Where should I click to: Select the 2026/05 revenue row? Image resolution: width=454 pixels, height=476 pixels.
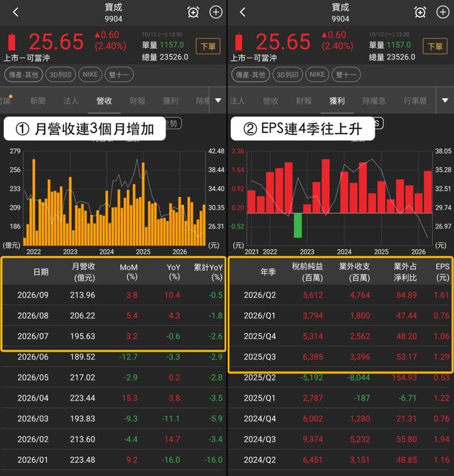click(113, 377)
